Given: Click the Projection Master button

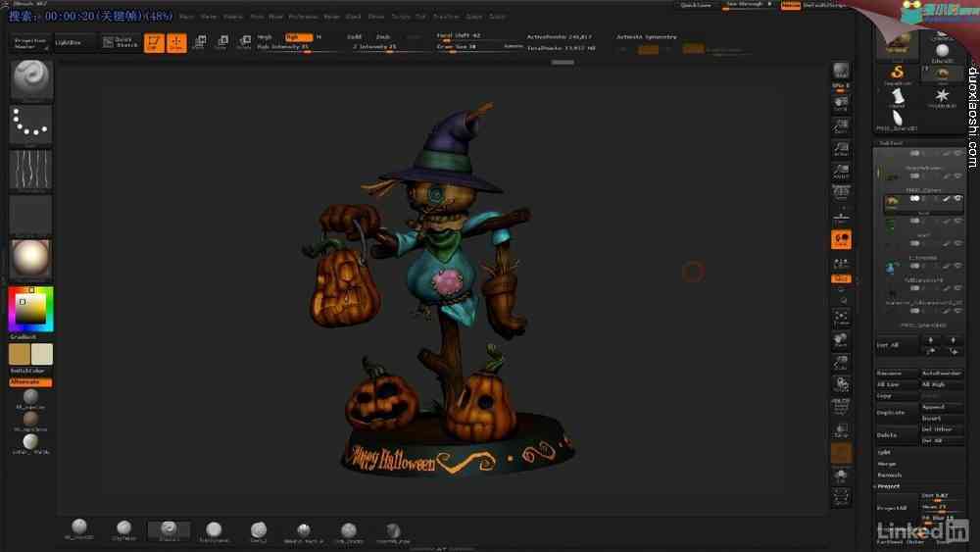Looking at the screenshot, I should (30, 43).
